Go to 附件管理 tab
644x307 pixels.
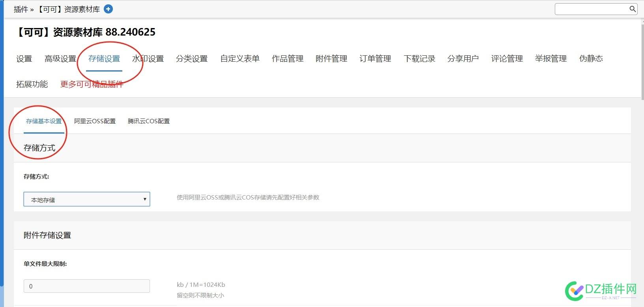click(331, 59)
